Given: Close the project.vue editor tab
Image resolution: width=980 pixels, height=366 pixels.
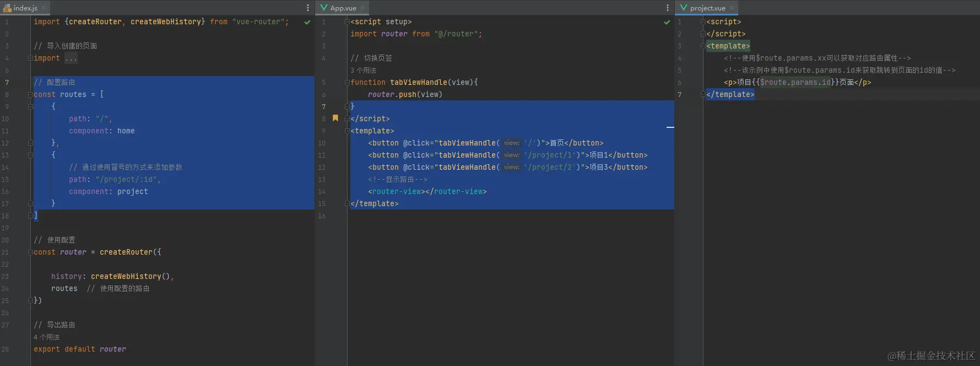Looking at the screenshot, I should [x=732, y=8].
